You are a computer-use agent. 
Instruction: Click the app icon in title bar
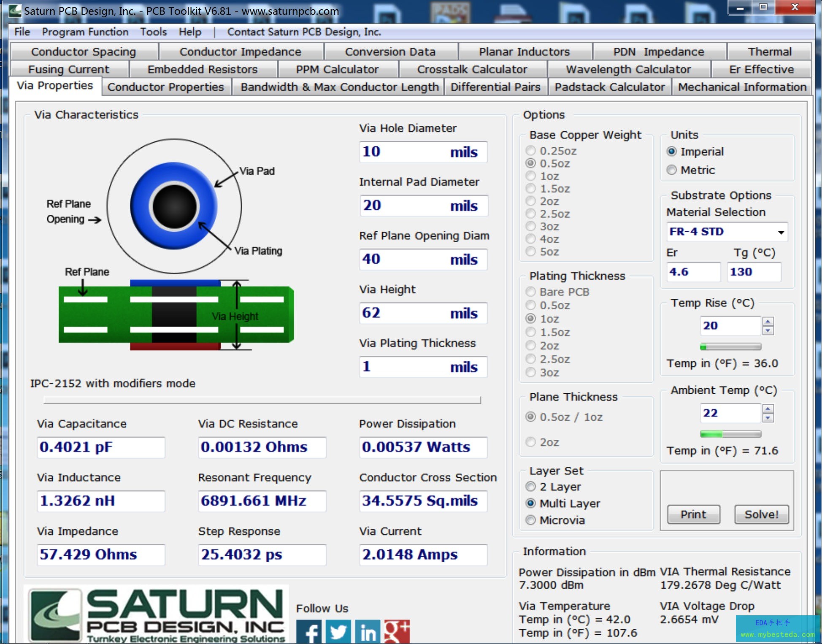click(x=15, y=11)
